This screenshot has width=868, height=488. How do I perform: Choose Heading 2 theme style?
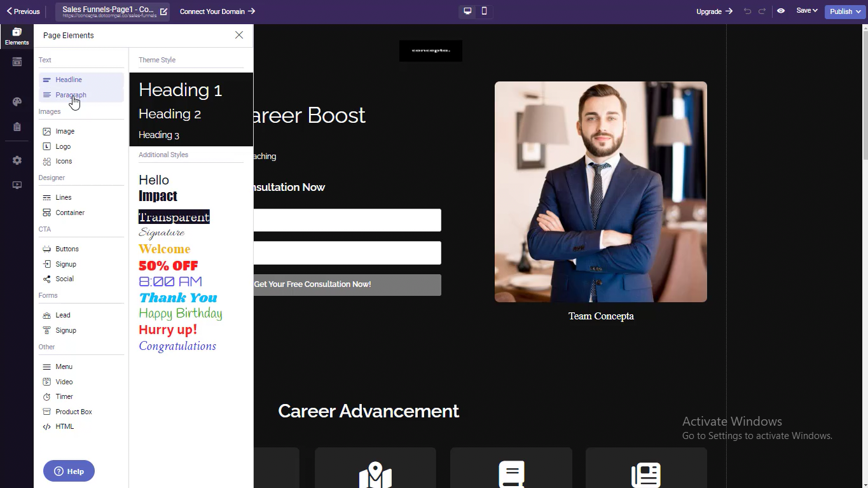pos(170,114)
